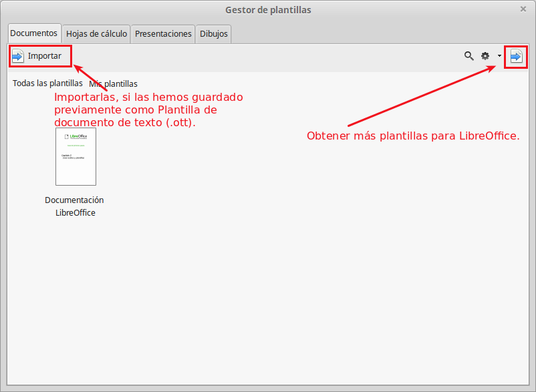Close the Gestor de plantillas dialog
536x392 pixels.
523,9
